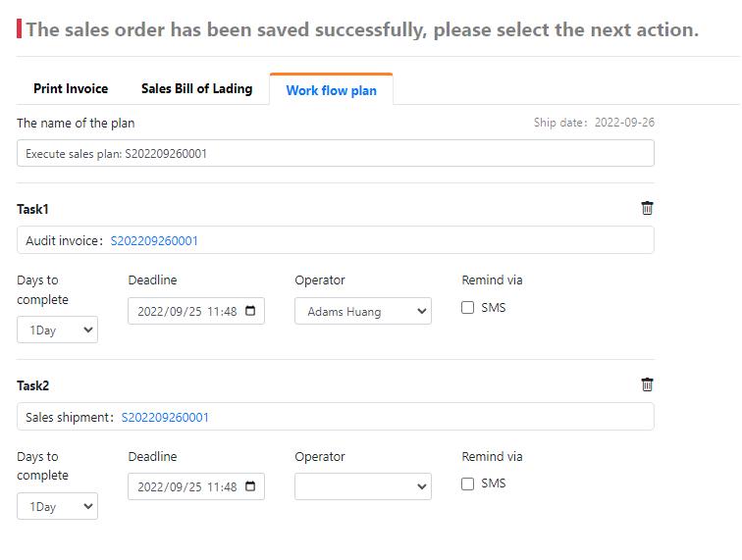Viewport: 742px width, 560px height.
Task: Switch to Sales Bill of Lading tab
Action: tap(197, 88)
